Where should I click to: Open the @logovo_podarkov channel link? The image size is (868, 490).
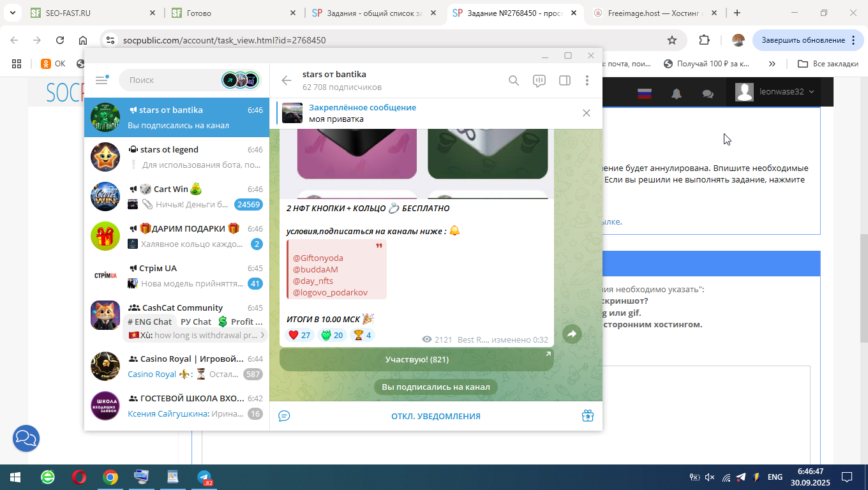[x=330, y=292]
